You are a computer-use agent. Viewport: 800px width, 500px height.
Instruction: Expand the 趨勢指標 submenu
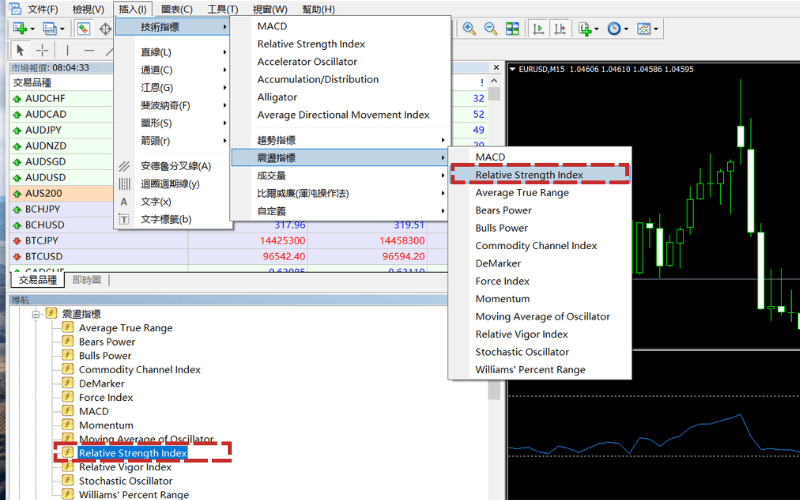pos(338,140)
